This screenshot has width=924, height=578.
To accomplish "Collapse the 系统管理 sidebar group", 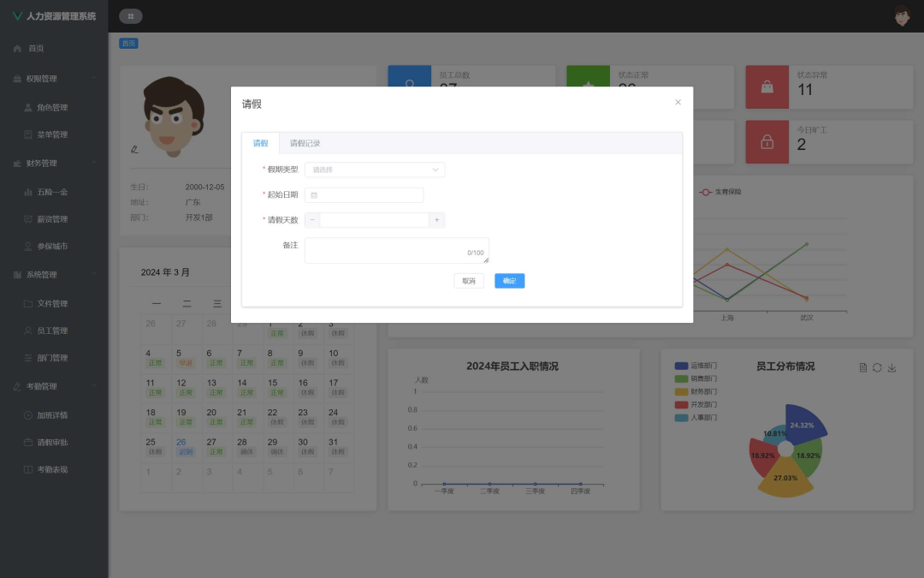I will [x=54, y=274].
